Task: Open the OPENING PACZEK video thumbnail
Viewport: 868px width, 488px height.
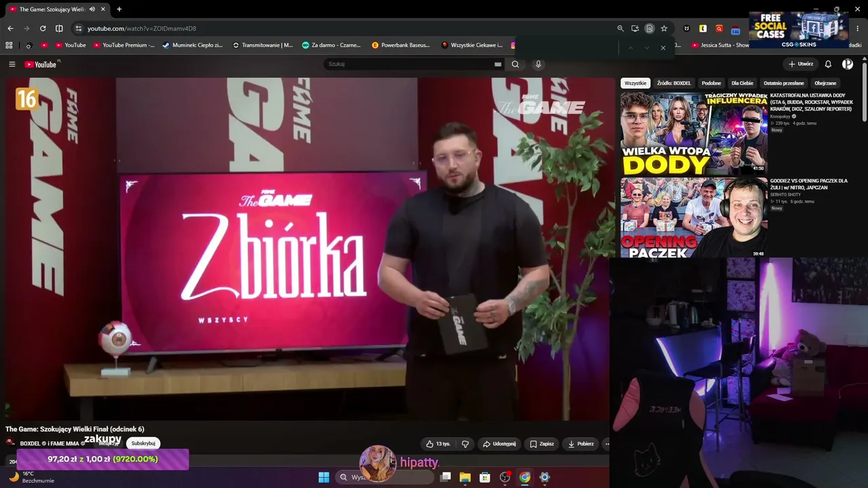Action: pos(694,218)
